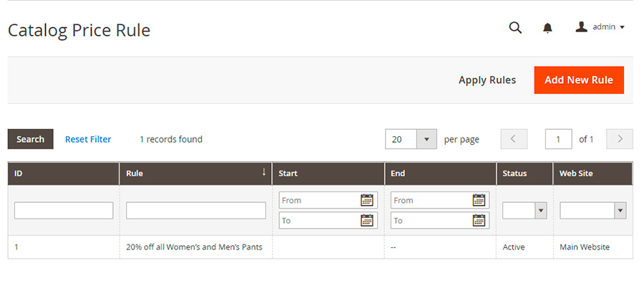Click Apply Rules button
This screenshot has height=286, width=644.
coord(487,80)
